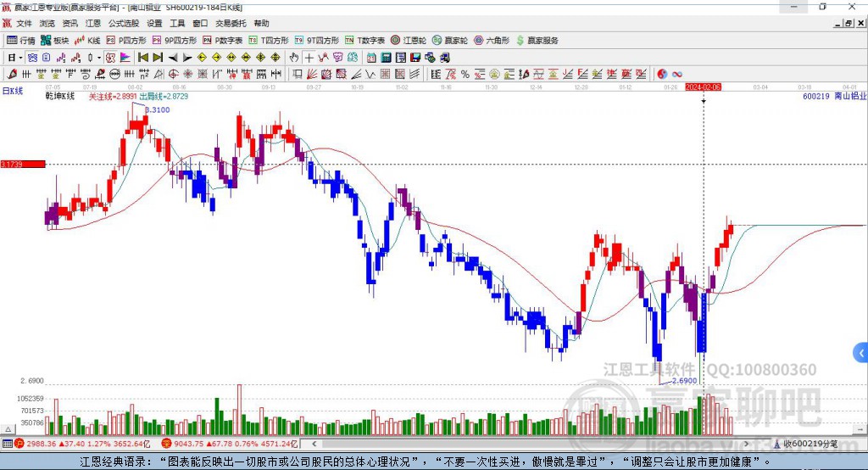This screenshot has width=868, height=470.
Task: Open the calculator icon
Action: point(386,58)
